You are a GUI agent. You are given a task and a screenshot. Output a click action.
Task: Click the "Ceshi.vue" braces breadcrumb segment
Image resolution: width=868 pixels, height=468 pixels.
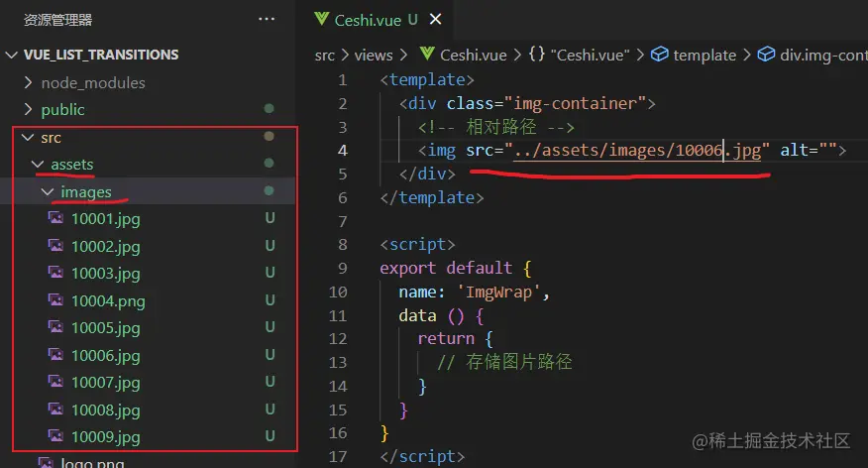(x=590, y=56)
